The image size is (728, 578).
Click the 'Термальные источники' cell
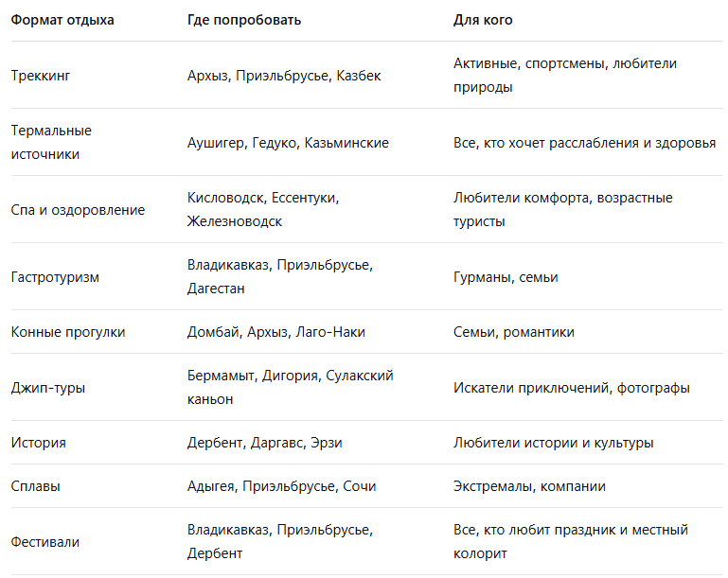[51, 143]
